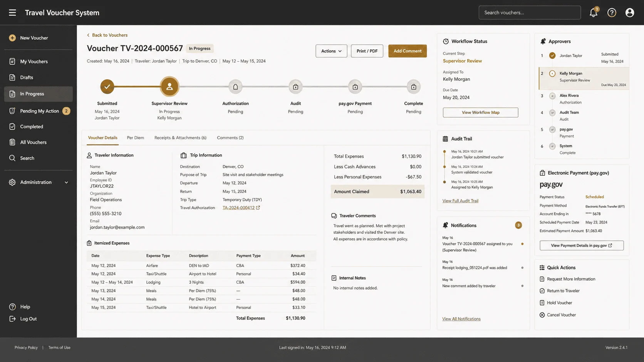
Task: Follow the Back to Vouchers link
Action: (x=107, y=35)
